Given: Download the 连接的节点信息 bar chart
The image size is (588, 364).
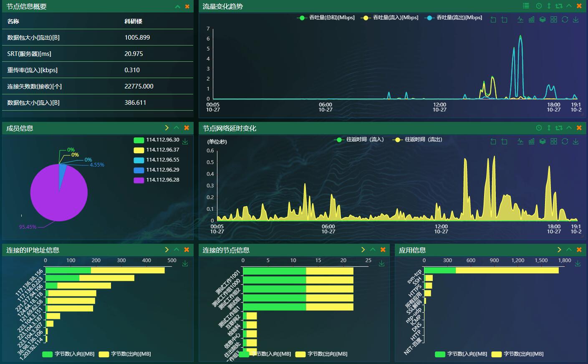Looking at the screenshot, I should 381,263.
